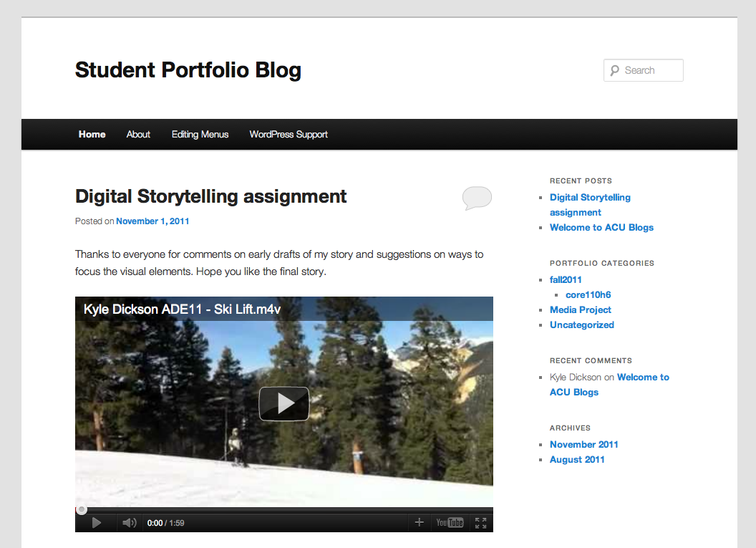Mute the video with the speaker icon
This screenshot has width=756, height=548.
129,523
